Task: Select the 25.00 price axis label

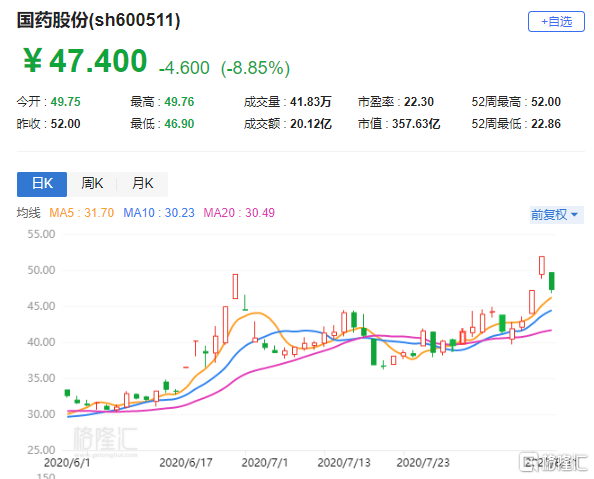Action: click(41, 450)
